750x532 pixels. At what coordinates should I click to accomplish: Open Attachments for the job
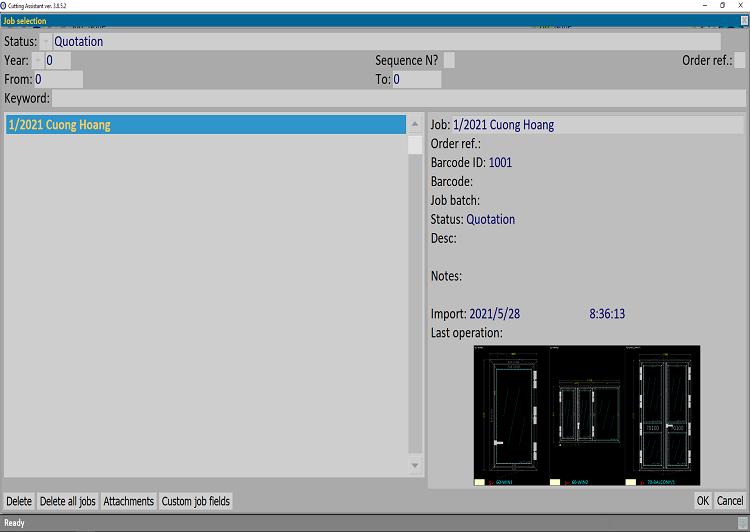coord(129,501)
